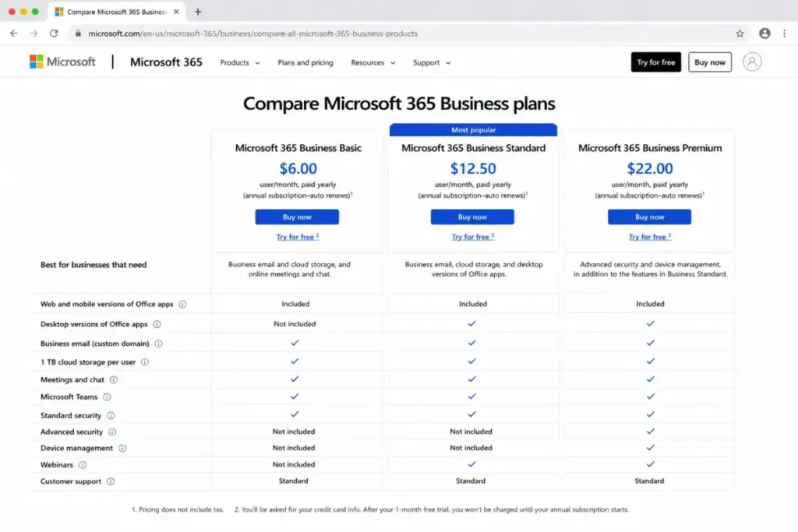This screenshot has height=532, width=798.
Task: Info icon beside Microsoft Teams
Action: pyautogui.click(x=106, y=396)
